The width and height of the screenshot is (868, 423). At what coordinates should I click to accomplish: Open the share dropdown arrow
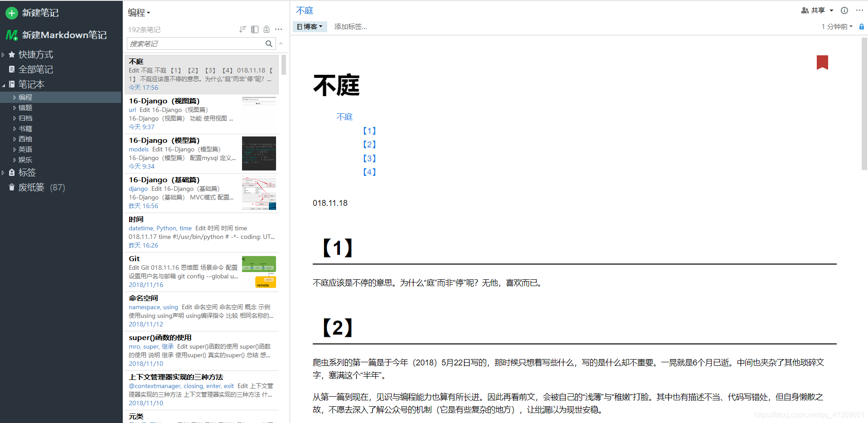pos(831,10)
